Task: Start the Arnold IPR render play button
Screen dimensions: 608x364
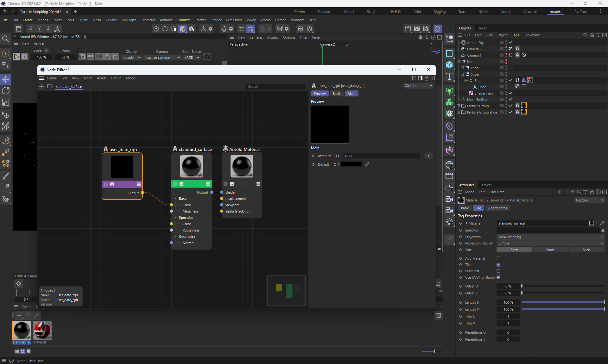Action: (16, 57)
